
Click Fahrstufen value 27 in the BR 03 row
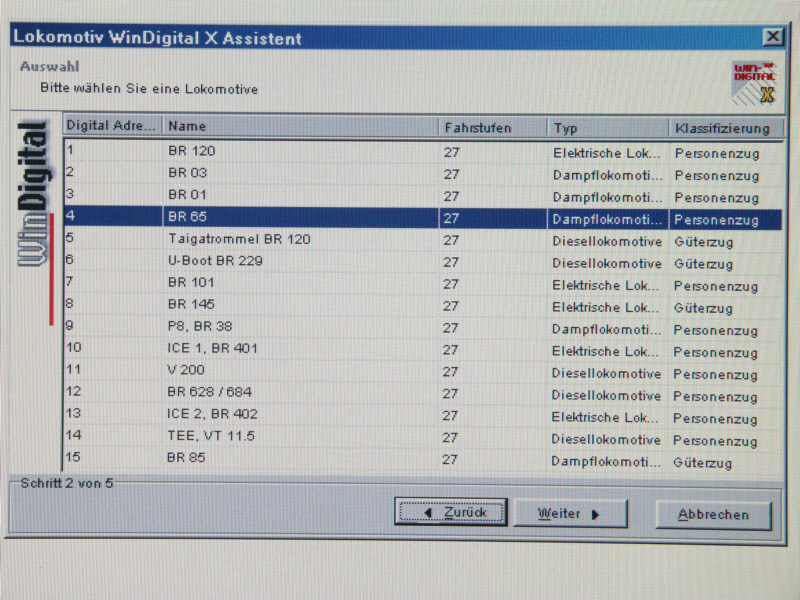451,174
